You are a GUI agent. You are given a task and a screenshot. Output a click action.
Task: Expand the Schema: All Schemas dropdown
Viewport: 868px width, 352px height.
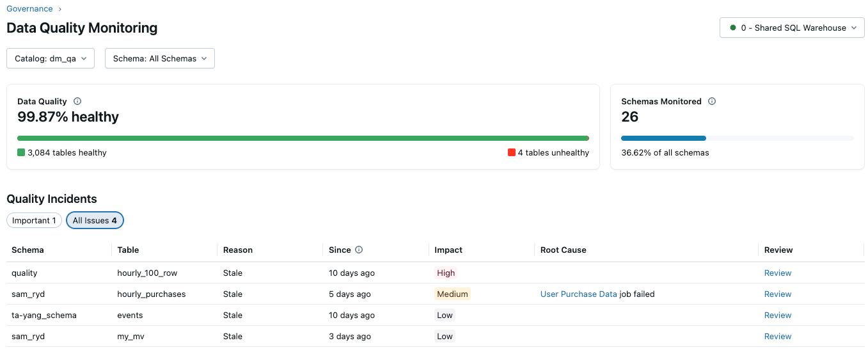[159, 58]
